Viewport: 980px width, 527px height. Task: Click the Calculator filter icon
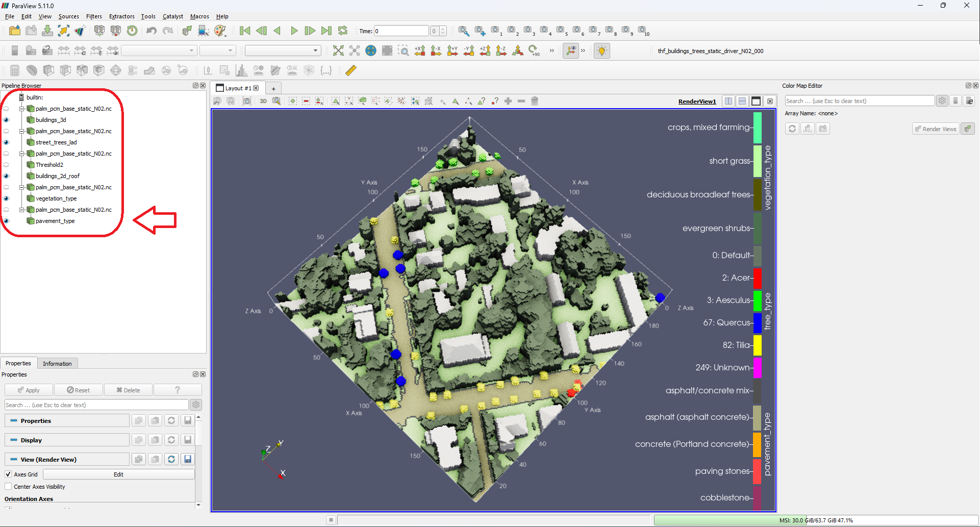15,70
